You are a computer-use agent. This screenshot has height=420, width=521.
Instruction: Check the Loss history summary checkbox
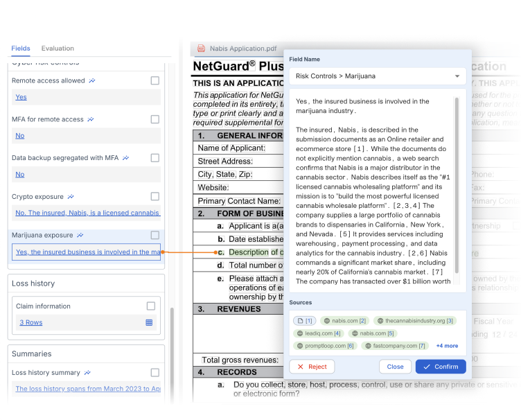[154, 372]
